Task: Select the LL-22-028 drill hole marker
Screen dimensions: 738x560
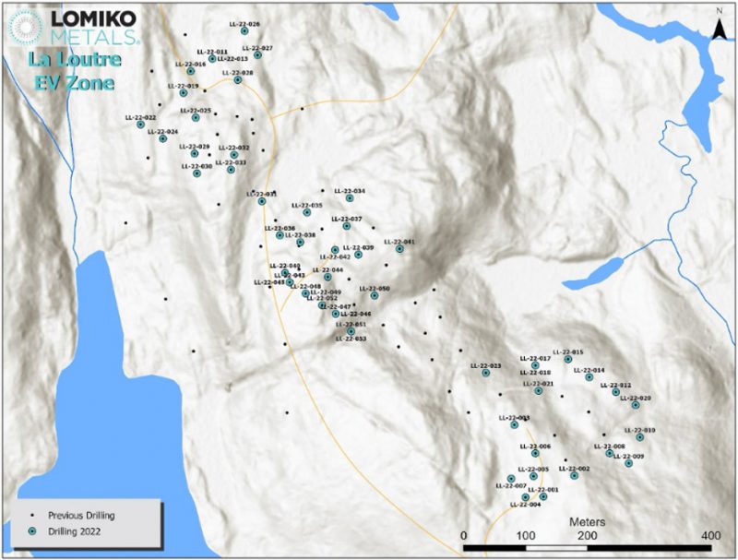Action: [x=238, y=80]
